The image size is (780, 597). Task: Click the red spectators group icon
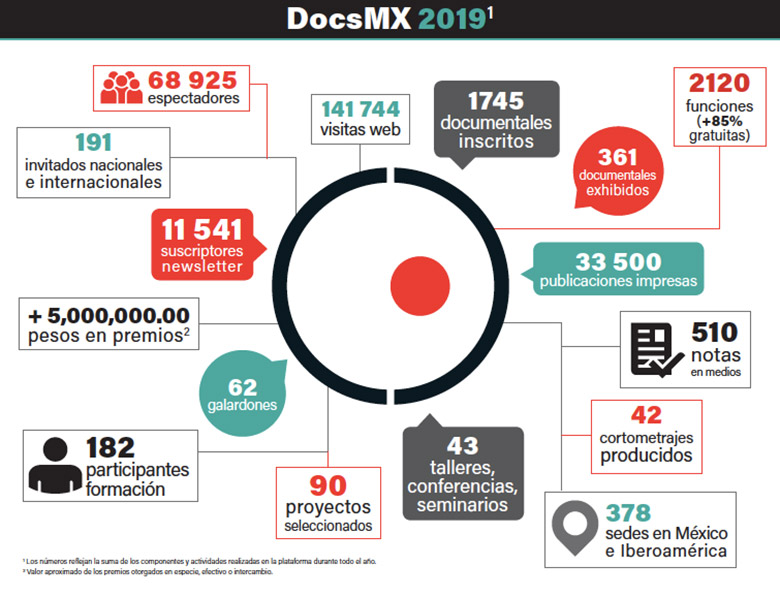(121, 88)
